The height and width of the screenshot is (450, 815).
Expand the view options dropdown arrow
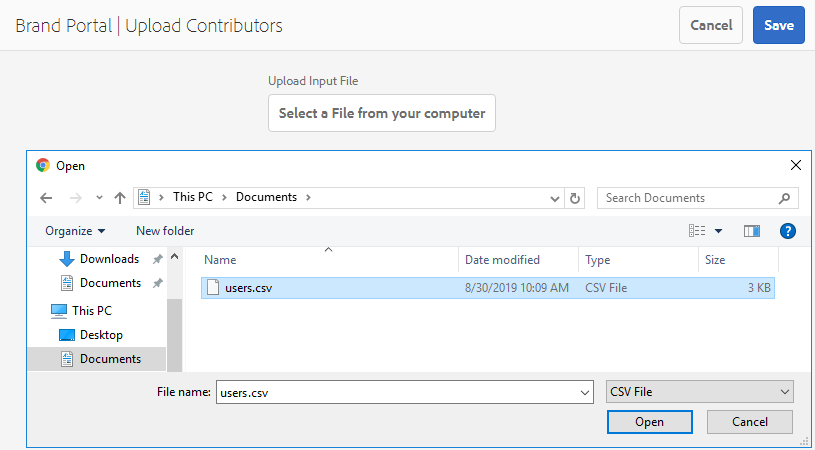point(718,231)
